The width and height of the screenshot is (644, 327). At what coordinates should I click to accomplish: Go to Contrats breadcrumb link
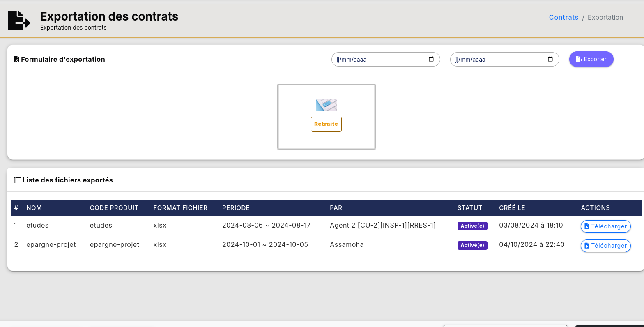pos(563,17)
